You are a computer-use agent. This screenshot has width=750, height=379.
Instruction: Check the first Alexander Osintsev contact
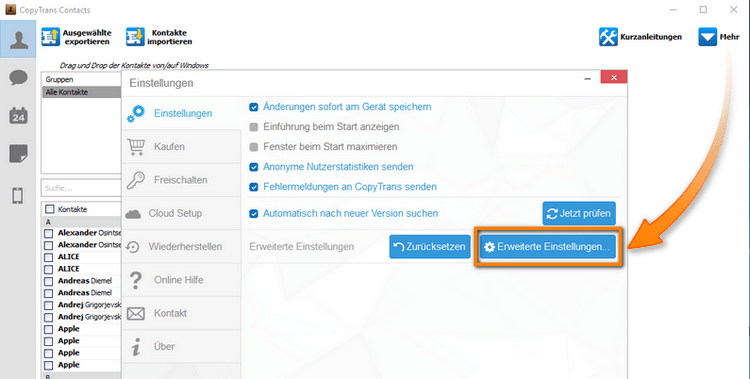(x=48, y=234)
